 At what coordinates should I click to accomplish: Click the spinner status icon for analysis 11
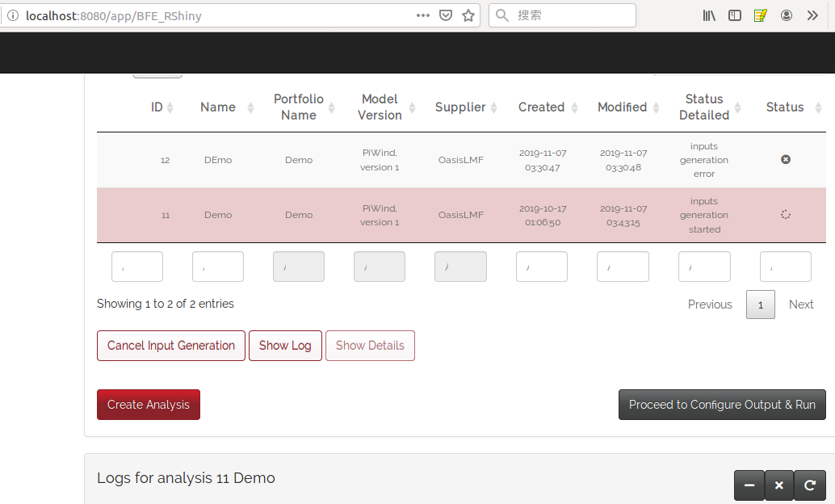[x=785, y=214]
